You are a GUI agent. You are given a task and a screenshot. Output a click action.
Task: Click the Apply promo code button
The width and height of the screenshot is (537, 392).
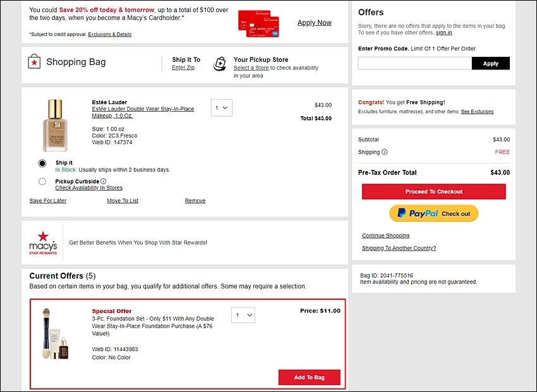[x=491, y=63]
